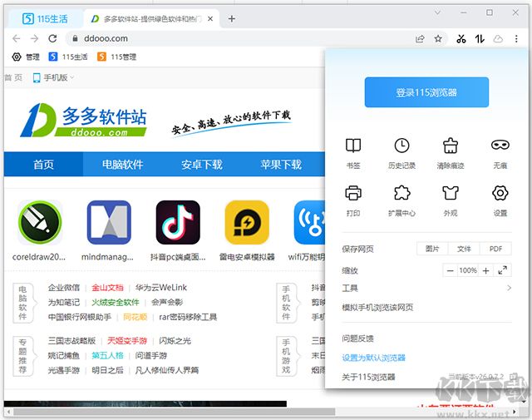The width and height of the screenshot is (532, 420).
Task: Open 苹果下载 navigation item
Action: 281,165
